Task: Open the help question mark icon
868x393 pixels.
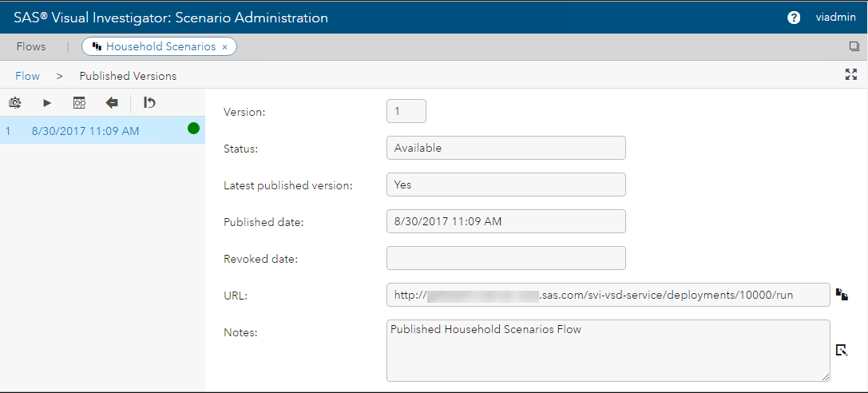Action: [x=794, y=18]
